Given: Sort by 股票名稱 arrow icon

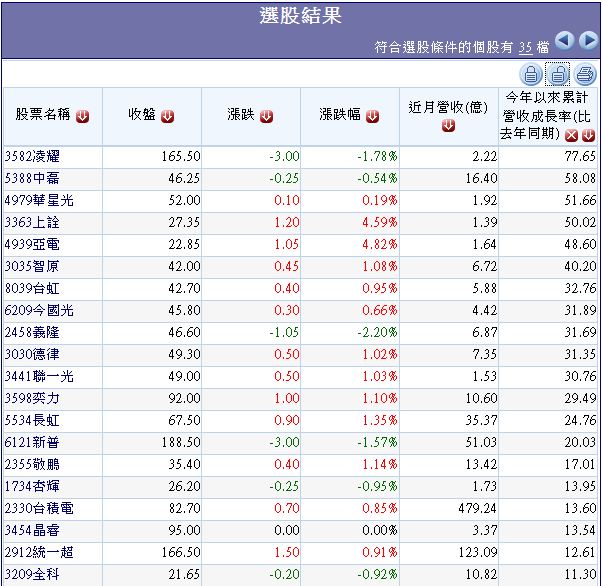Looking at the screenshot, I should (x=83, y=116).
